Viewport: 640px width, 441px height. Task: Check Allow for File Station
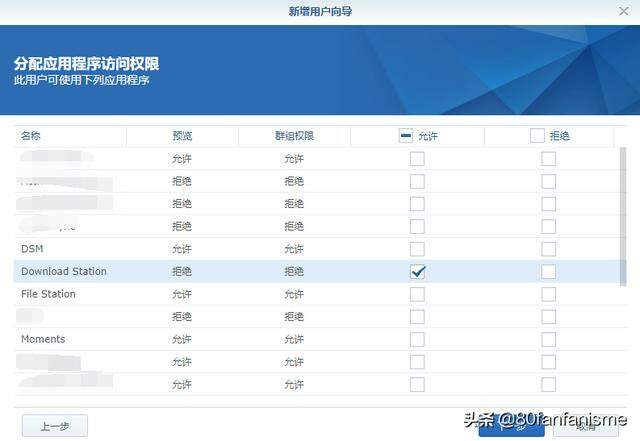(417, 294)
